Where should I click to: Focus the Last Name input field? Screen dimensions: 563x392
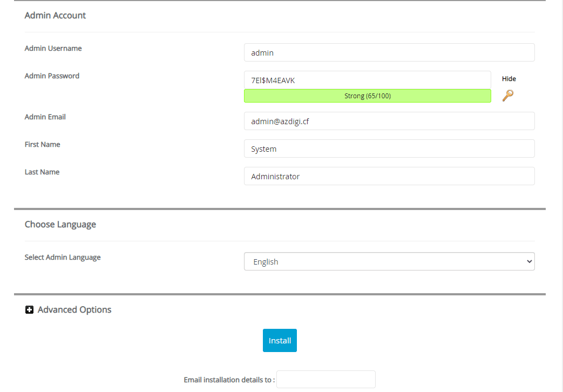click(x=389, y=177)
